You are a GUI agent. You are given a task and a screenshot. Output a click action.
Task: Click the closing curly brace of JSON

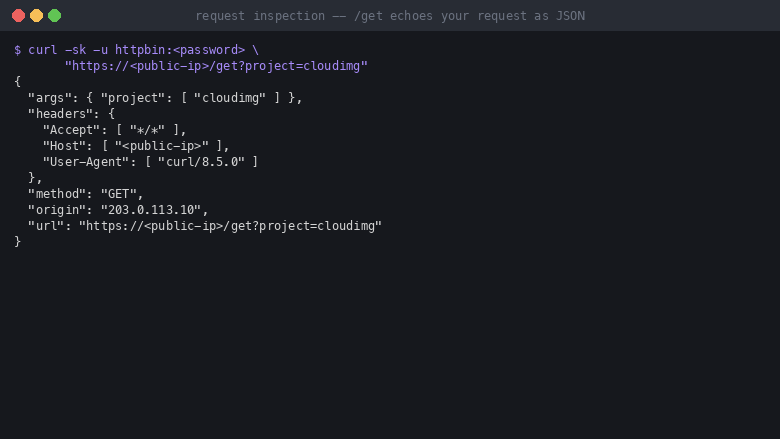click(x=17, y=242)
